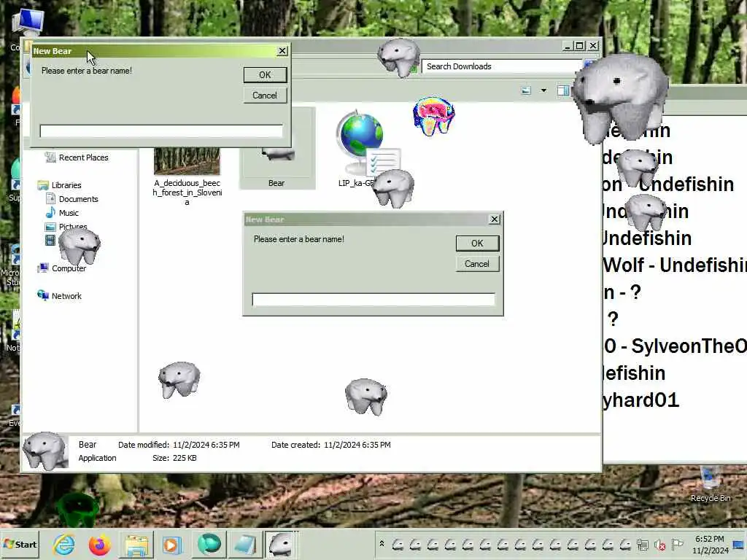Click the 'Size: 225 KB' detail text
Viewport: 747px width, 560px height.
[x=174, y=458]
